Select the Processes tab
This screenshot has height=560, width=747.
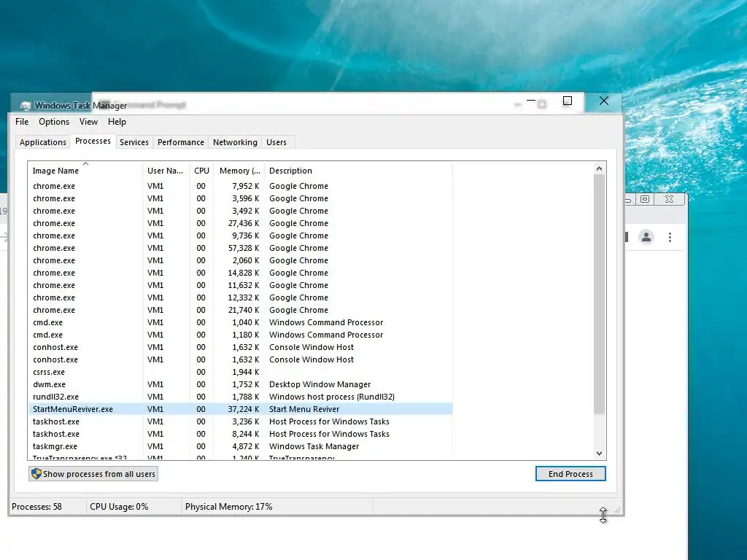[x=93, y=141]
